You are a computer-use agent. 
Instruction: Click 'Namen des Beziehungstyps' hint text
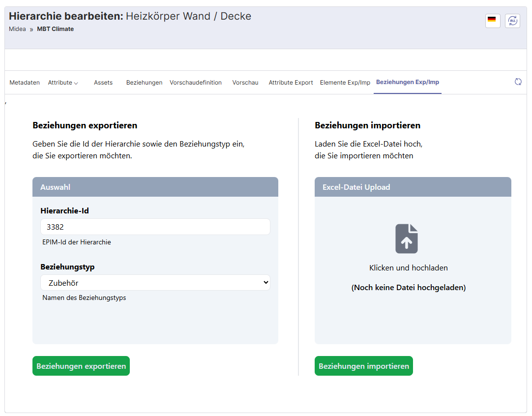pyautogui.click(x=84, y=297)
